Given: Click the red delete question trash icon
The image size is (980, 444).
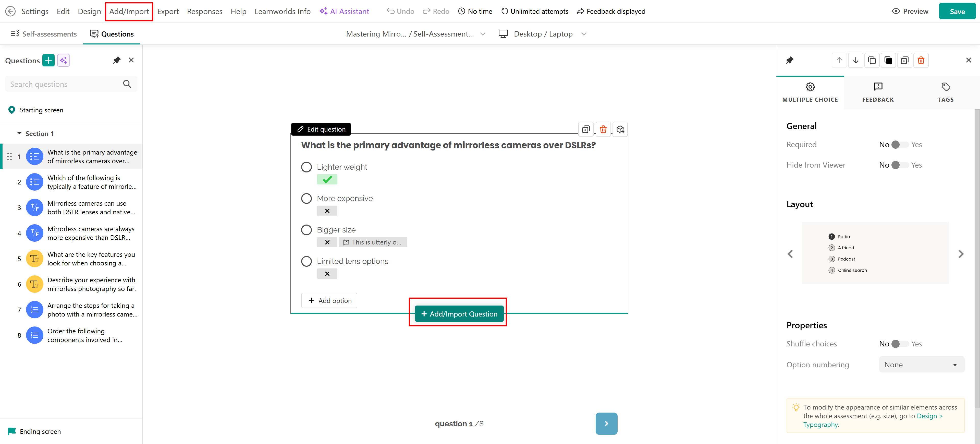Looking at the screenshot, I should tap(603, 130).
